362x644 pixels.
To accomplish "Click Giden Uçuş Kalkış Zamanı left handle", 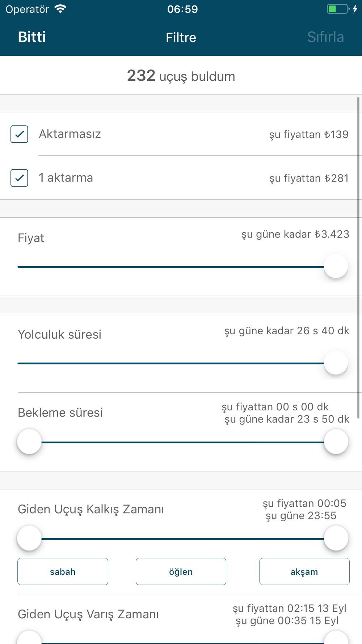I will [x=29, y=538].
